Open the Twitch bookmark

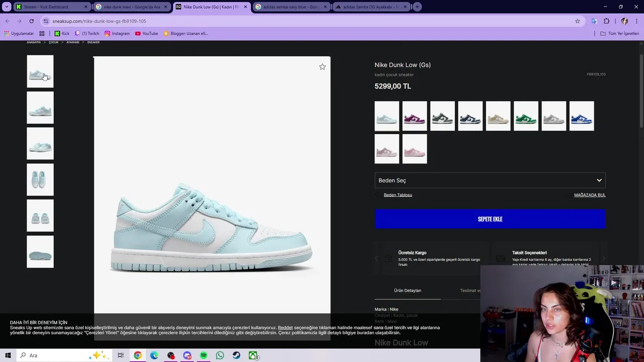(87, 34)
